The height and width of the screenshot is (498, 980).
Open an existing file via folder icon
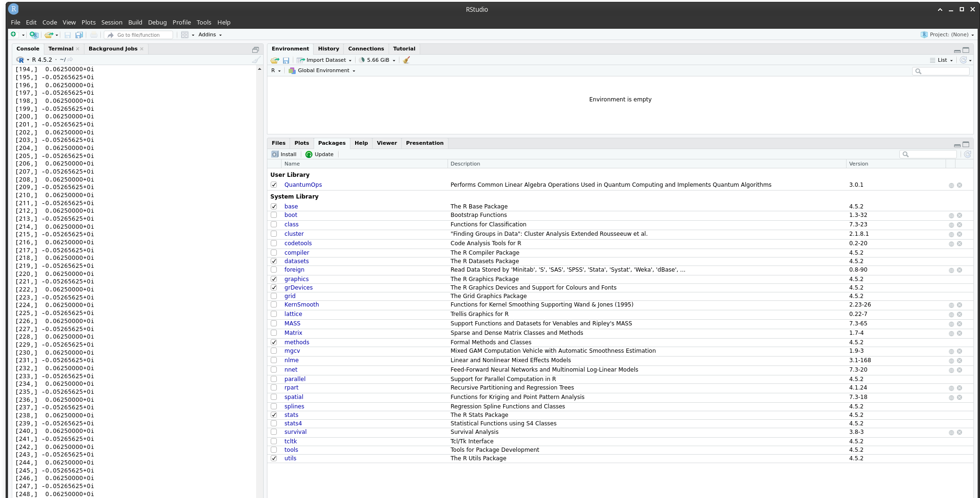coord(48,34)
